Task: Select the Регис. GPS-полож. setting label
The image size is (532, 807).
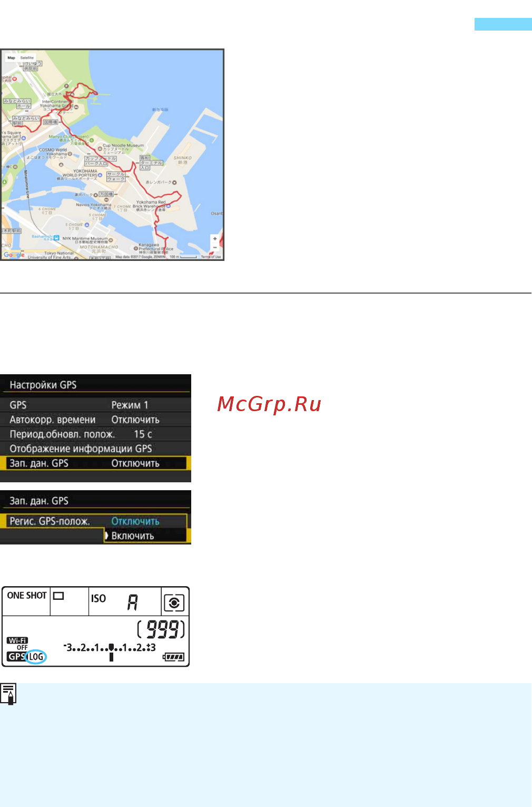Action: 50,521
